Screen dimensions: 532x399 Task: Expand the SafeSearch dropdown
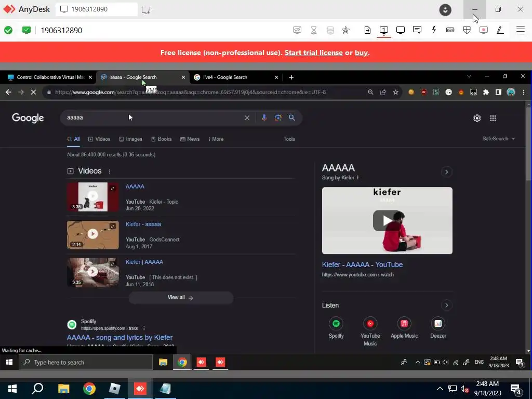click(498, 138)
